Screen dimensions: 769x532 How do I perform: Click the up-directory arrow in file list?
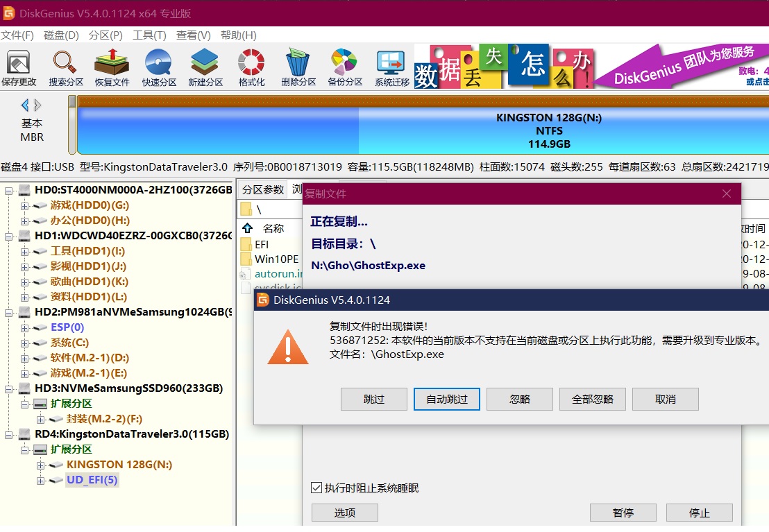[248, 228]
